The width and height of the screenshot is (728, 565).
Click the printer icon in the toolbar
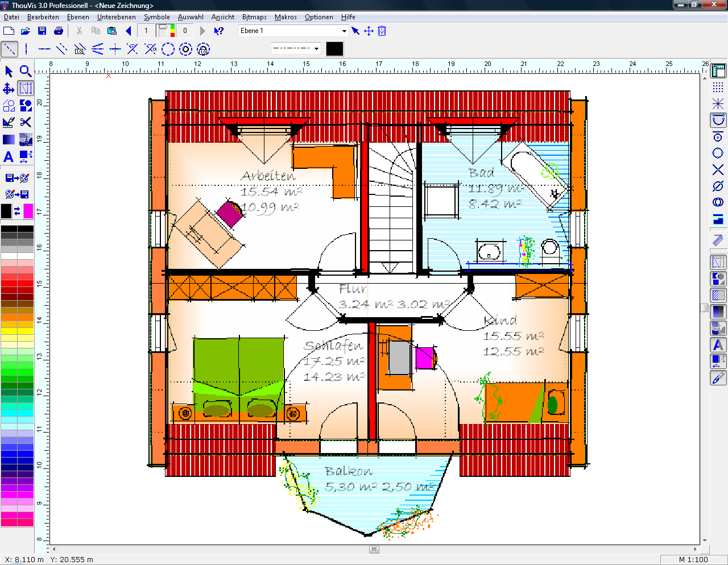[x=59, y=31]
